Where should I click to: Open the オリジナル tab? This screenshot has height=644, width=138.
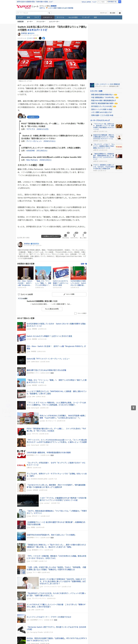(60, 17)
